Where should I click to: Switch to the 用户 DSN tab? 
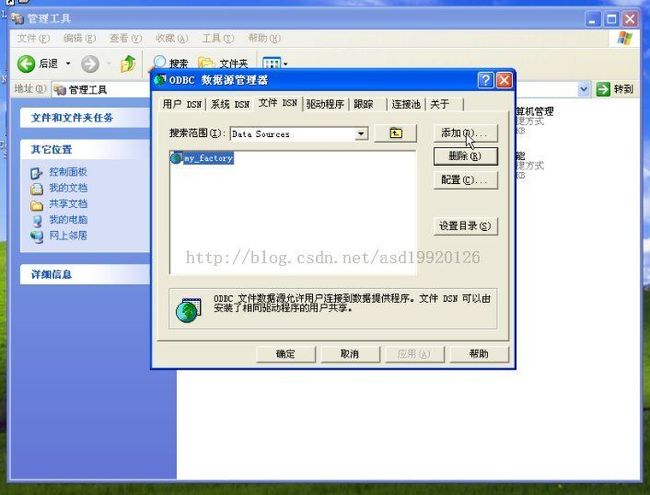click(182, 104)
